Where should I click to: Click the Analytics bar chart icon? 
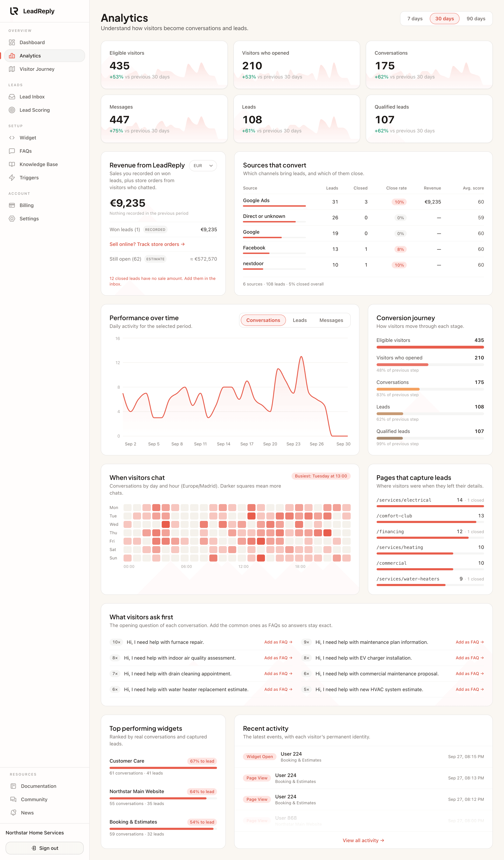coord(12,56)
